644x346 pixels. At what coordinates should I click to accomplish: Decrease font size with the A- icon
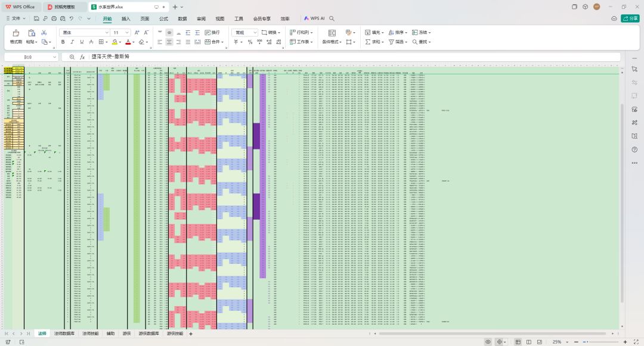146,32
